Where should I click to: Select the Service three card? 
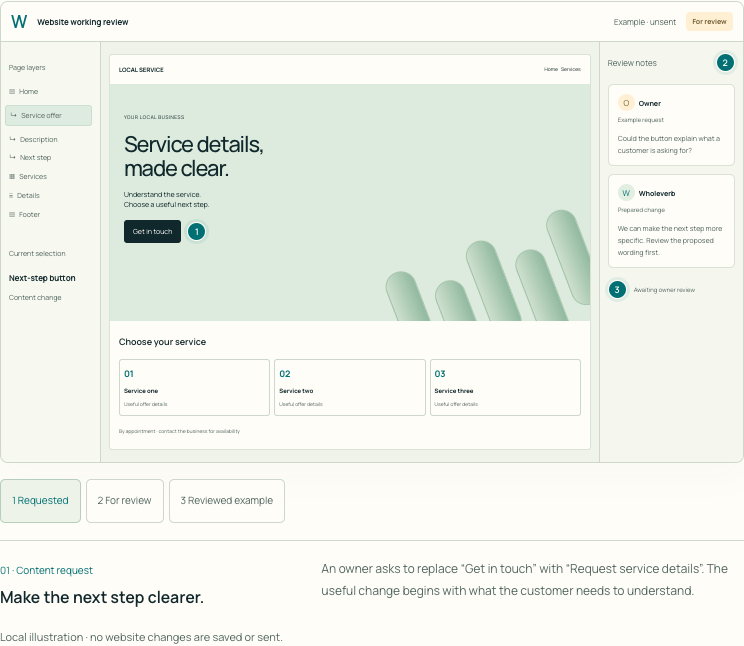click(505, 387)
